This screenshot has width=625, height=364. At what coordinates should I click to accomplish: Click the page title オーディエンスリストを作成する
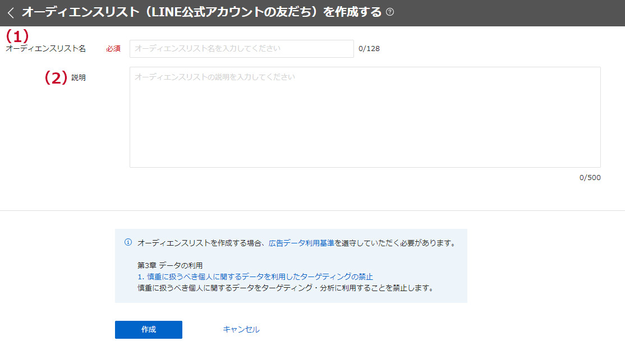pos(201,12)
